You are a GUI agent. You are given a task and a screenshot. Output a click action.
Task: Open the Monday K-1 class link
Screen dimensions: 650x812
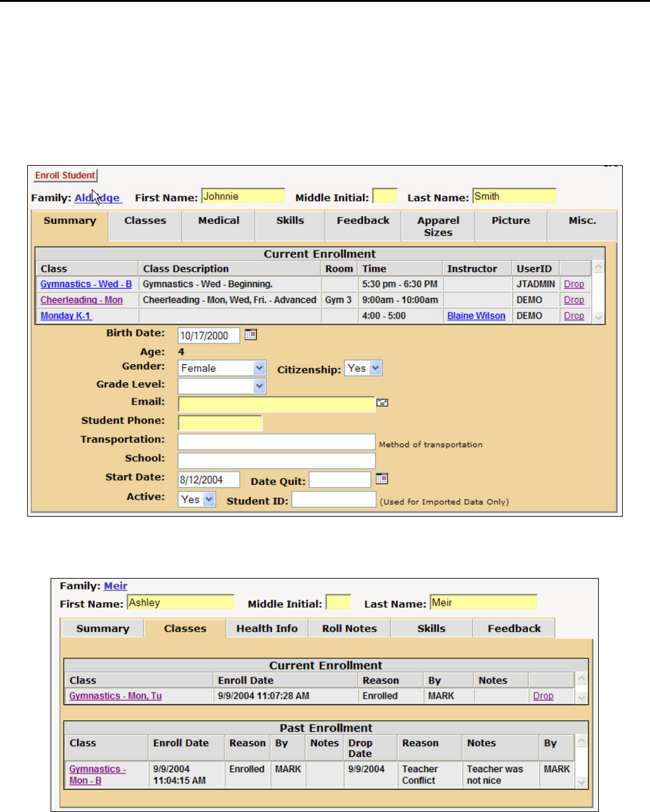pyautogui.click(x=66, y=316)
